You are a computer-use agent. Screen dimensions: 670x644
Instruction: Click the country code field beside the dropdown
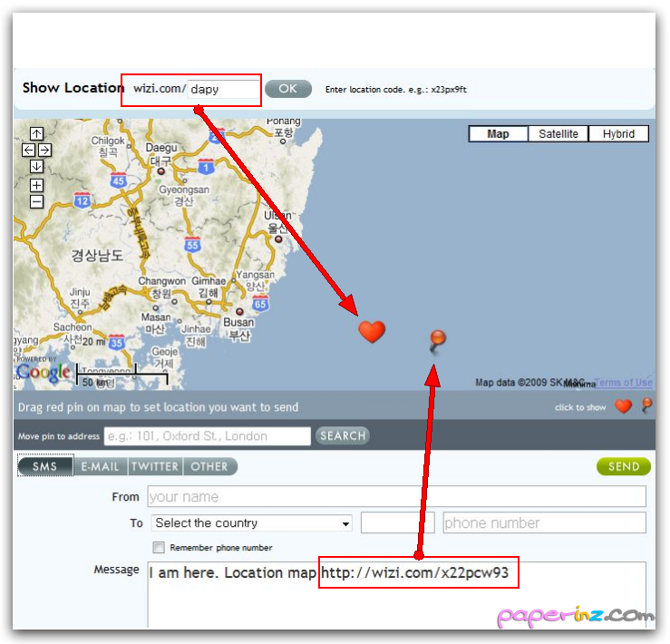click(397, 522)
